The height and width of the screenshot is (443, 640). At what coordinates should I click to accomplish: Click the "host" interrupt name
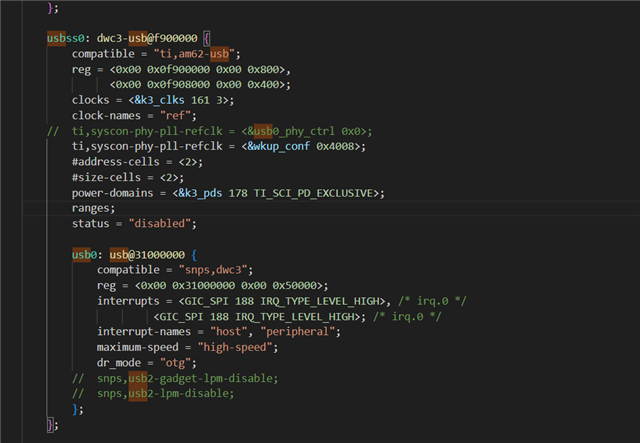click(x=229, y=332)
